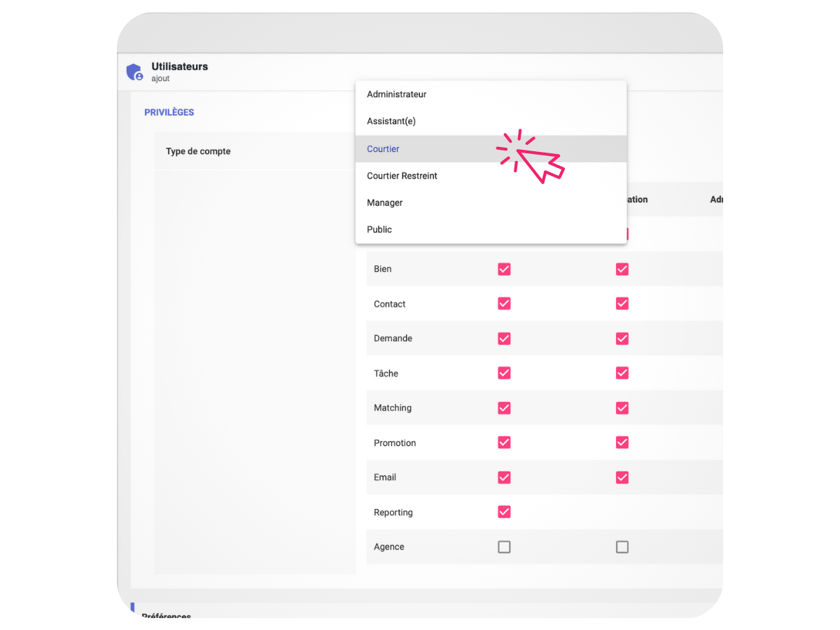Image resolution: width=840 pixels, height=630 pixels.
Task: Open the Préférences section below
Action: [167, 615]
